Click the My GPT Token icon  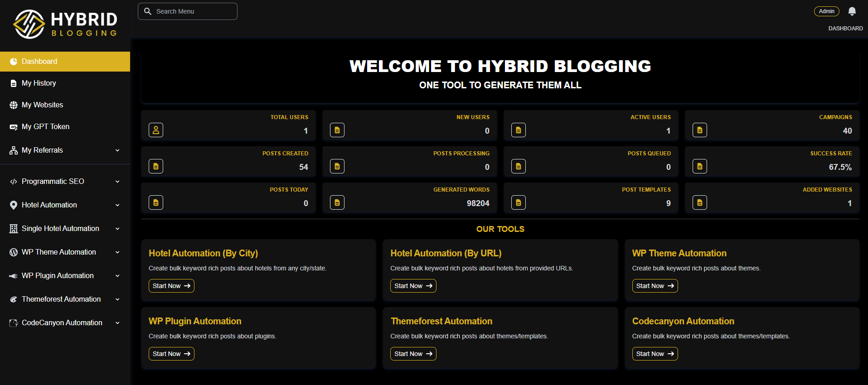(14, 127)
